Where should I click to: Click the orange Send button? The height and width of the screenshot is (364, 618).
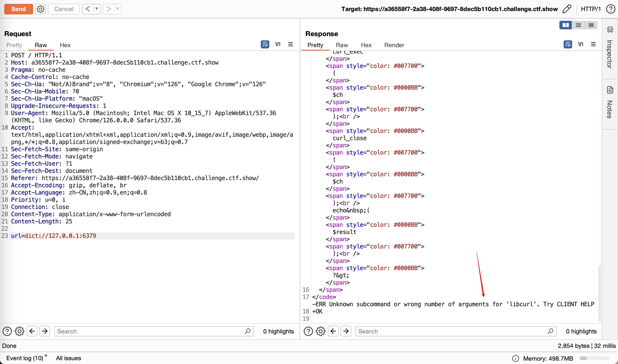[x=19, y=9]
